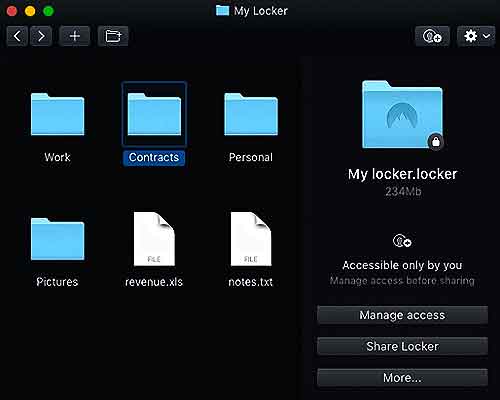Click the Manage access button

[402, 315]
